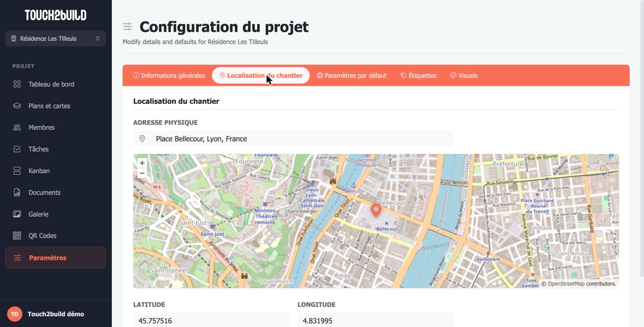Click the Configuration du projet title
The image size is (644, 327).
(224, 27)
